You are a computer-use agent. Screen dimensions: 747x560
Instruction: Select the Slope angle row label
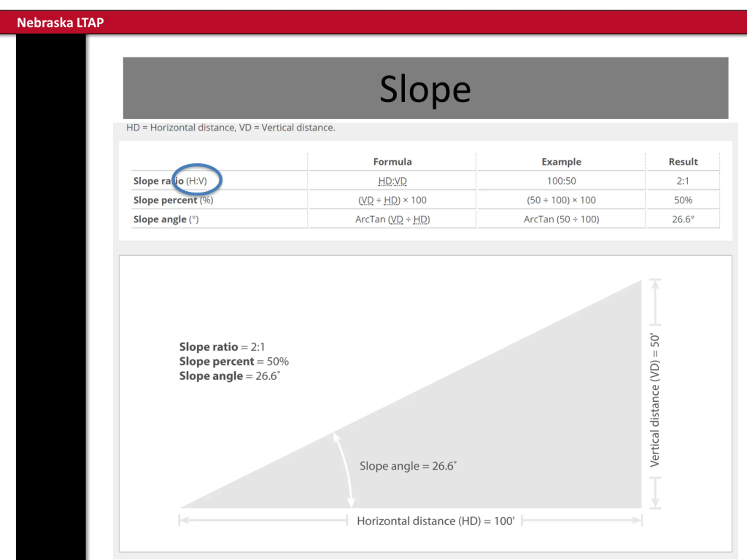pos(166,219)
